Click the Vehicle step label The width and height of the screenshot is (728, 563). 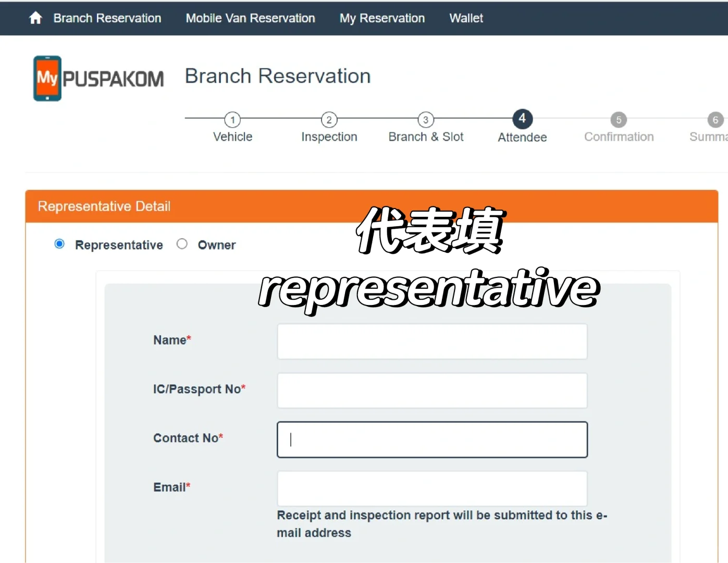[232, 137]
